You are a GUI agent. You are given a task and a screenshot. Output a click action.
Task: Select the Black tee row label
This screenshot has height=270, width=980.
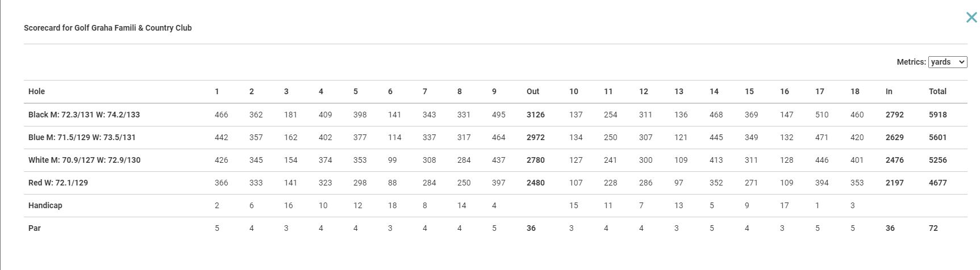84,115
